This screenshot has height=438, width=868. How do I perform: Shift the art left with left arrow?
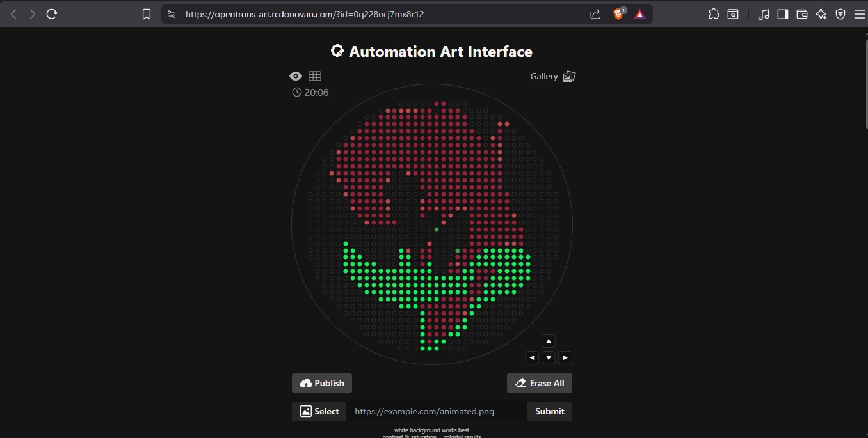point(532,357)
